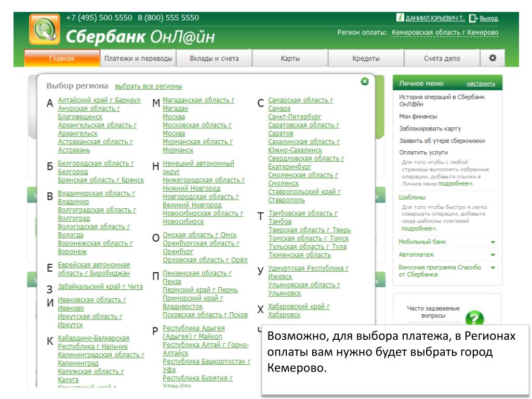Open the Кредиты tab
This screenshot has width=532, height=399.
tap(366, 58)
